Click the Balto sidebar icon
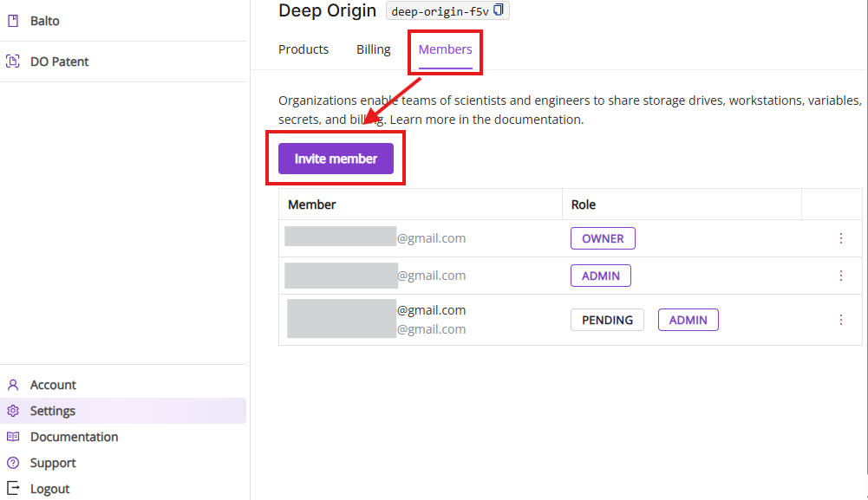 tap(13, 21)
